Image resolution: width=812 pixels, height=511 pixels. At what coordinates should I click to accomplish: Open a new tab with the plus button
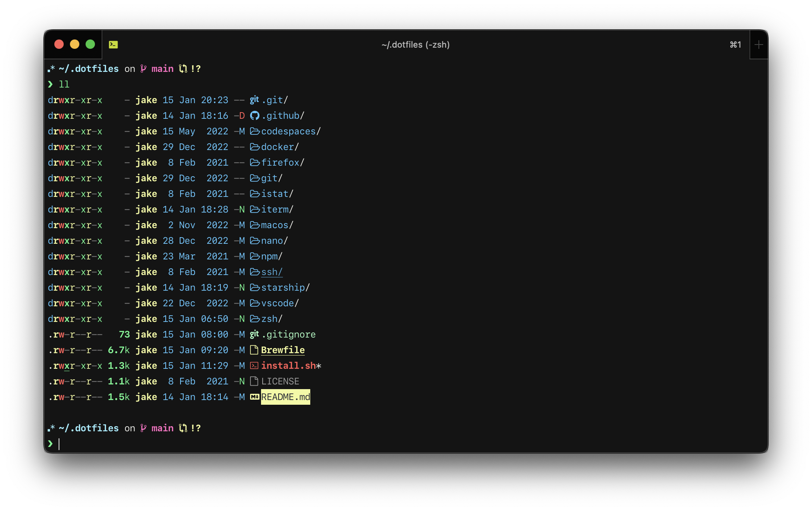pyautogui.click(x=758, y=45)
